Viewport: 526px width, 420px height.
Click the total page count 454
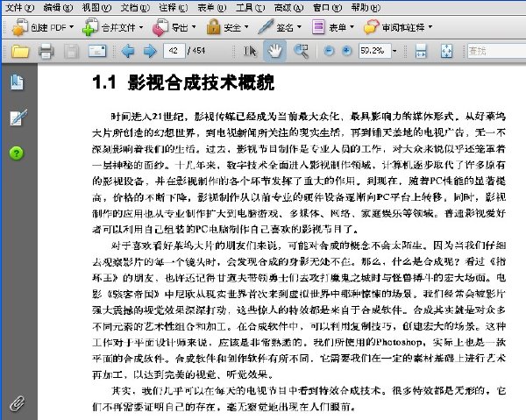click(x=199, y=51)
